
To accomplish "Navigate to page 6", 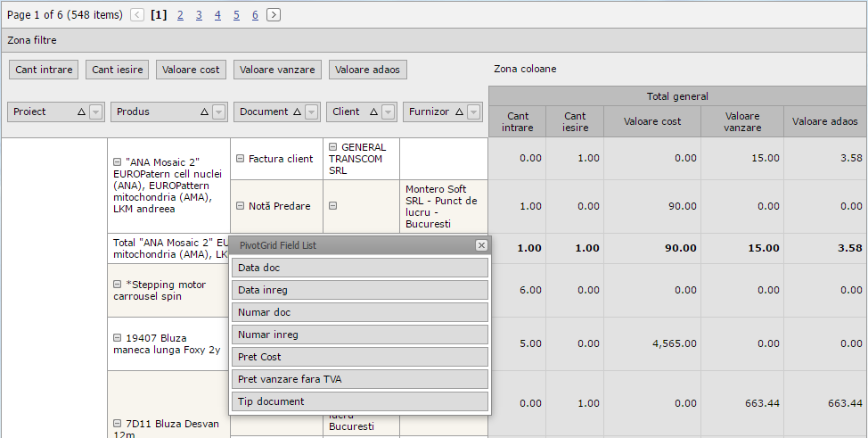I will click(x=255, y=15).
